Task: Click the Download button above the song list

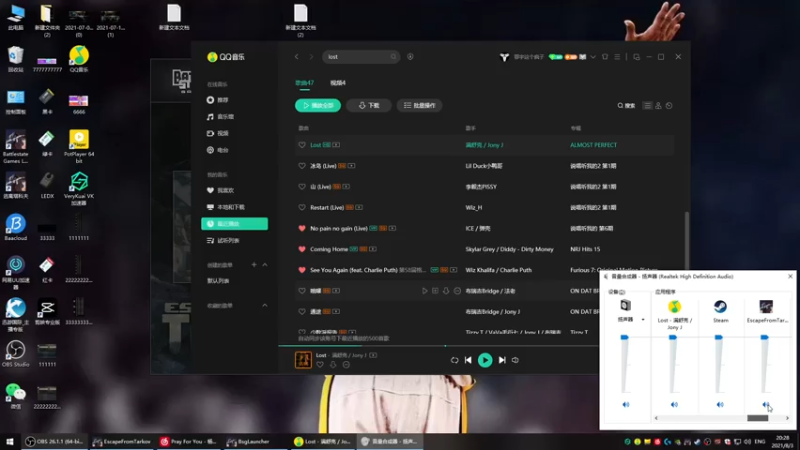Action: click(x=369, y=105)
